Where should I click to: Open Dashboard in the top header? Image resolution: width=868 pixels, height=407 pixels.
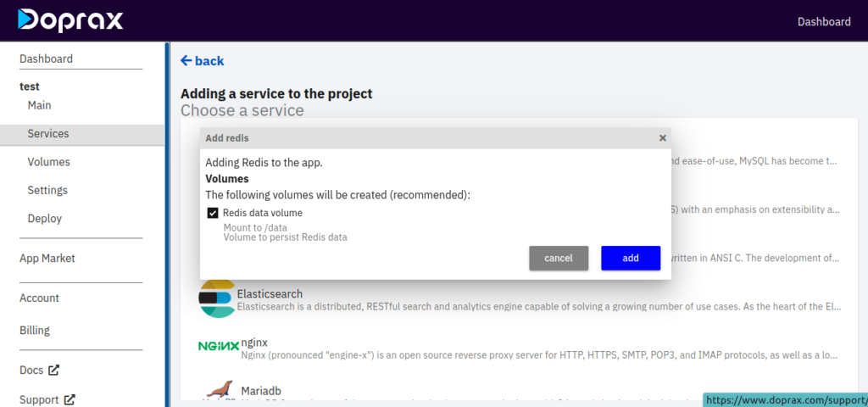pyautogui.click(x=824, y=21)
